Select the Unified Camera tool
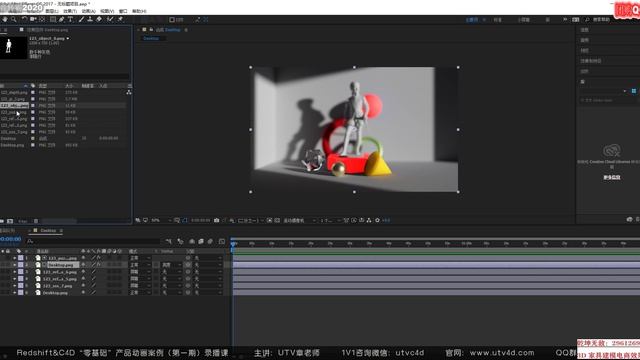Image resolution: width=640 pixels, height=360 pixels. click(x=33, y=19)
